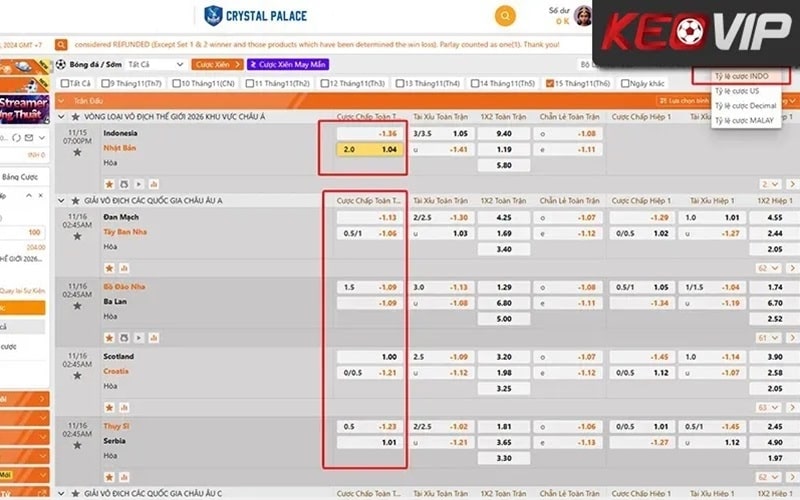Favorite the Indonesia vs Nhật Bản match star
Screen dimensions: 800x500
[77, 152]
